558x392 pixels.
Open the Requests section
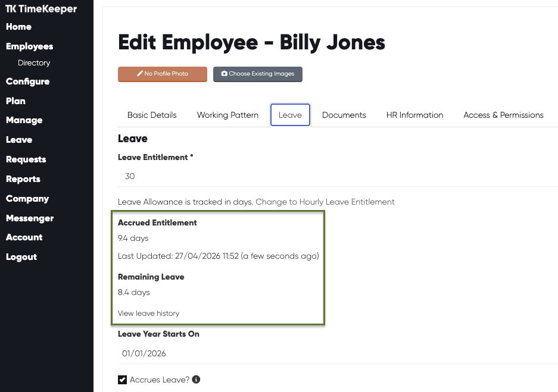(26, 159)
